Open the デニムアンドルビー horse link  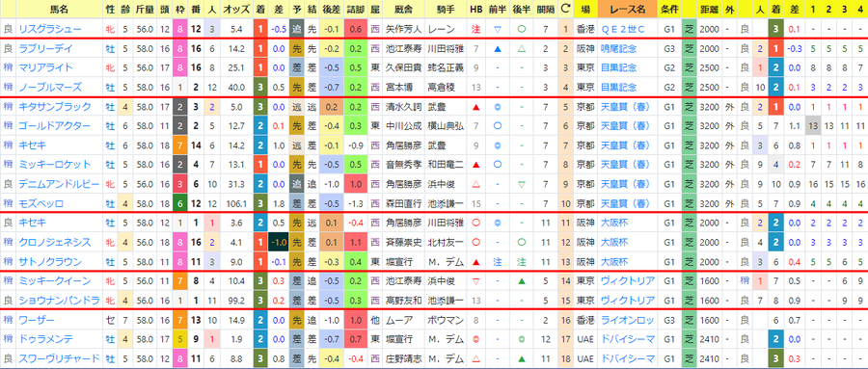59,184
